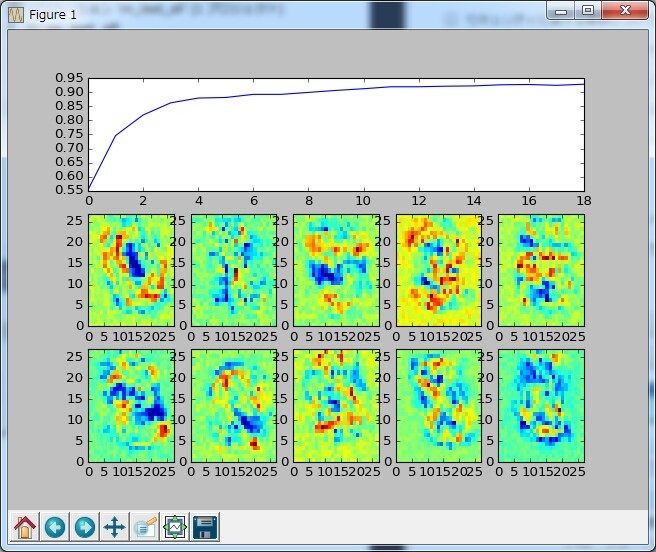Open the Configure subplots tool
The image size is (656, 552).
(175, 526)
